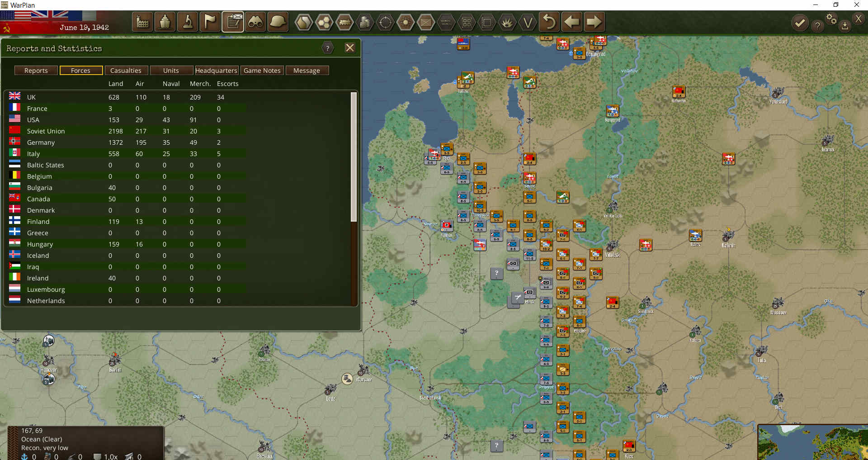Click the UK country row

coord(127,97)
